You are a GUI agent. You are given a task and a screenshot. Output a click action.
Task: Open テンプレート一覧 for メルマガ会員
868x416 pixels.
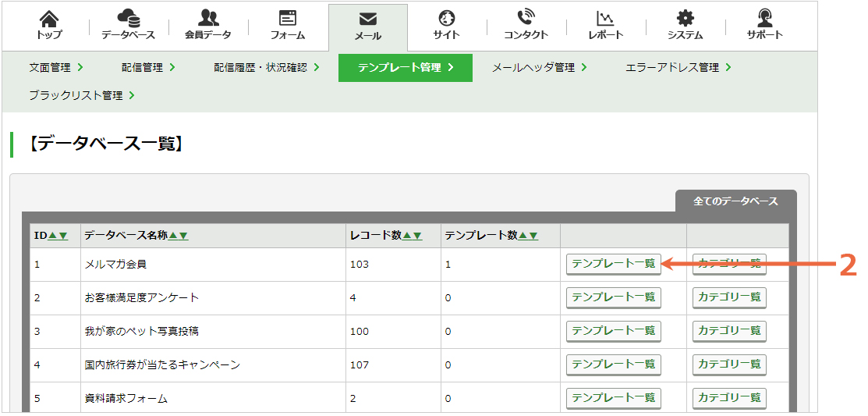click(x=613, y=265)
